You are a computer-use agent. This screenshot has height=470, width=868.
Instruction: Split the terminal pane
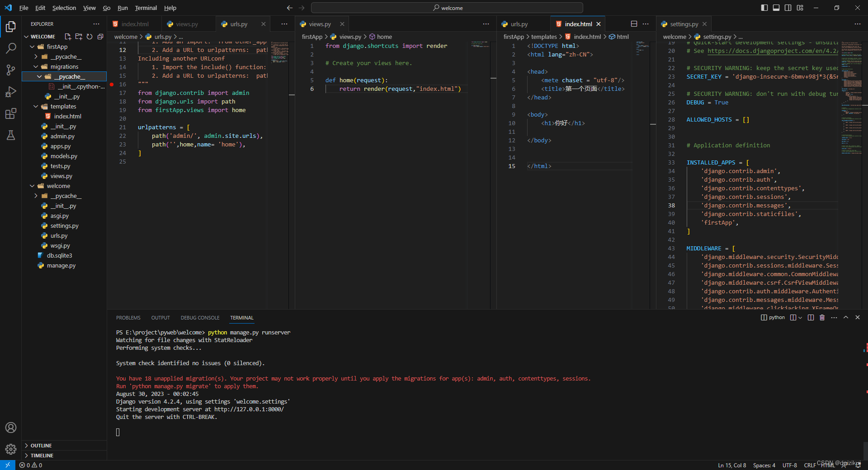(x=811, y=317)
